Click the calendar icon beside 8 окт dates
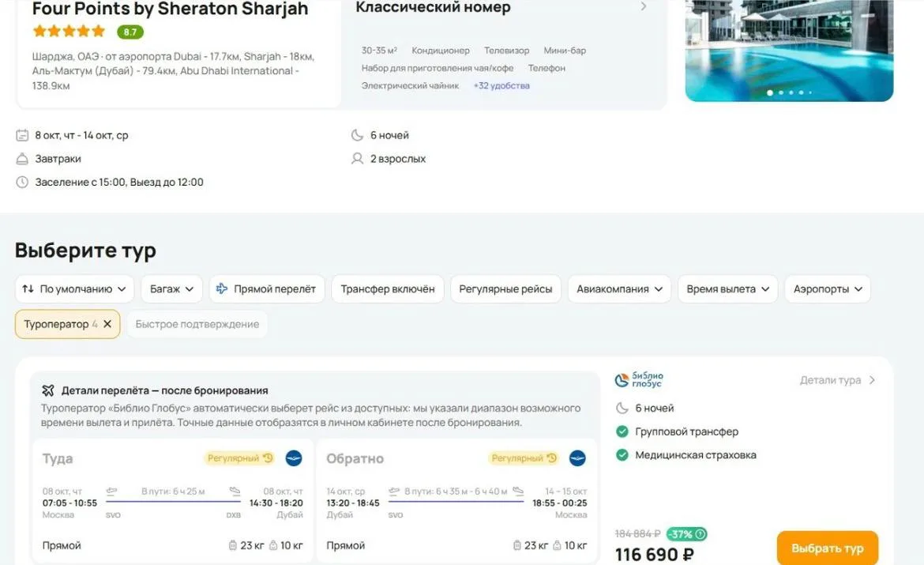Viewport: 924px width, 565px height. coord(22,135)
